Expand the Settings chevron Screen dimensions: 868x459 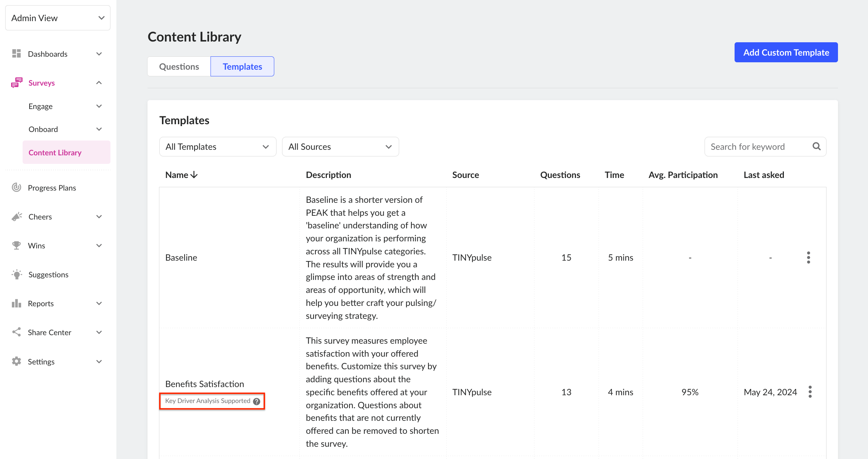[99, 362]
